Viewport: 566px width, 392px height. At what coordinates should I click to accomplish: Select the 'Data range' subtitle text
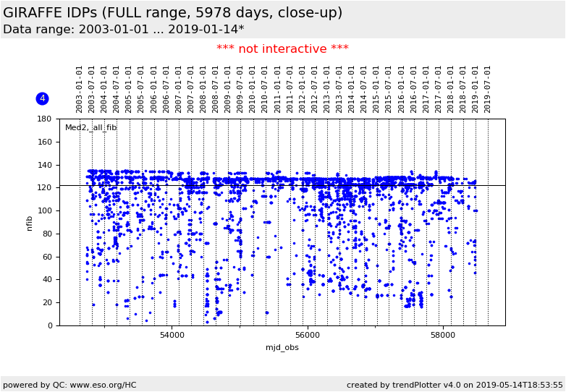123,30
